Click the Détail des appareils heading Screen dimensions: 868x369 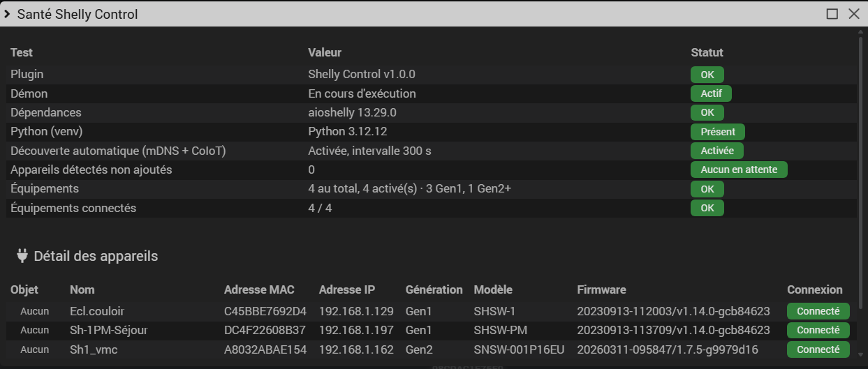(x=96, y=256)
